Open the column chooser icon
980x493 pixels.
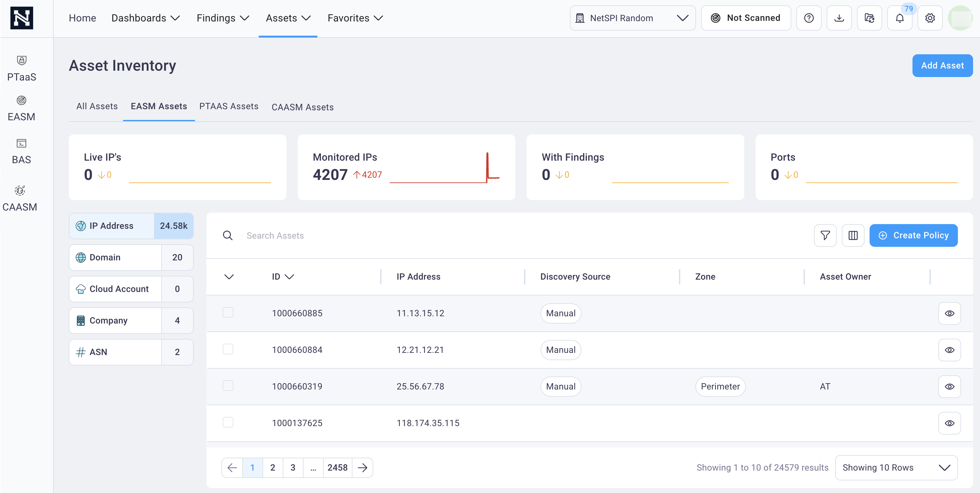coord(853,235)
